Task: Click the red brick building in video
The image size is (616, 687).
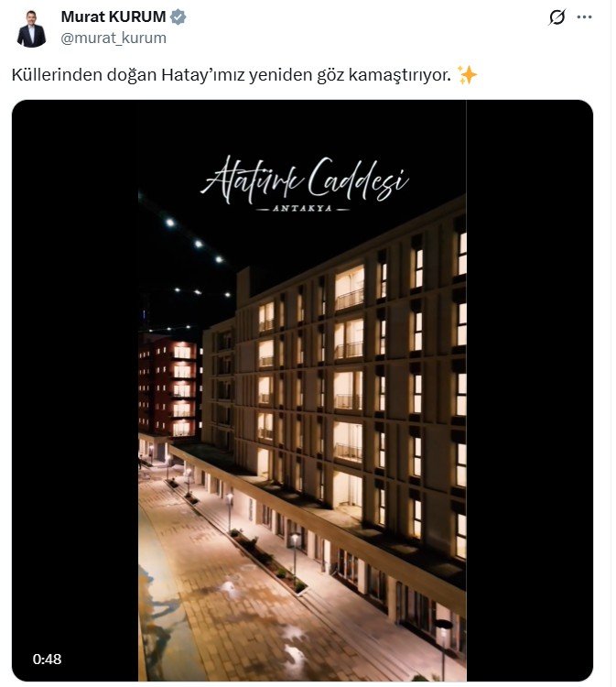Action: click(171, 387)
